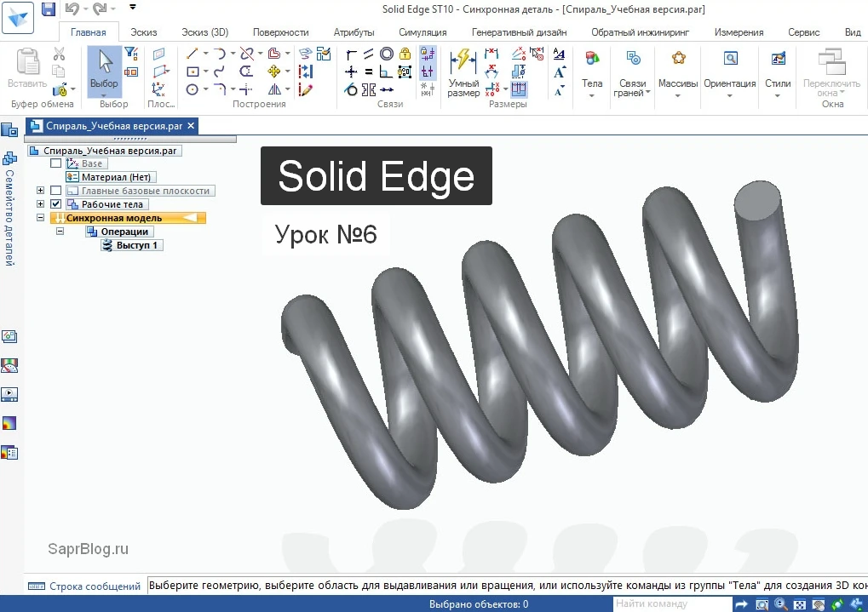This screenshot has width=868, height=612.
Task: Open the quick access toolbar customize arrow
Action: tap(133, 8)
